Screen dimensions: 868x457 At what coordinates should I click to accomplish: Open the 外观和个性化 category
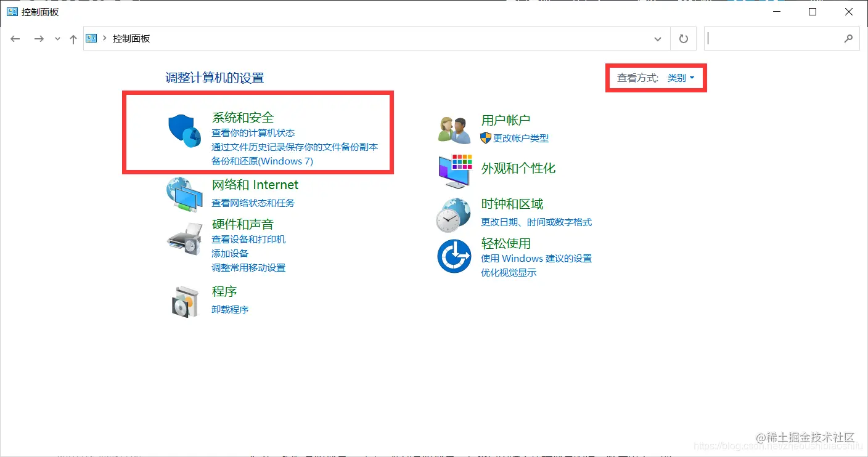click(518, 168)
